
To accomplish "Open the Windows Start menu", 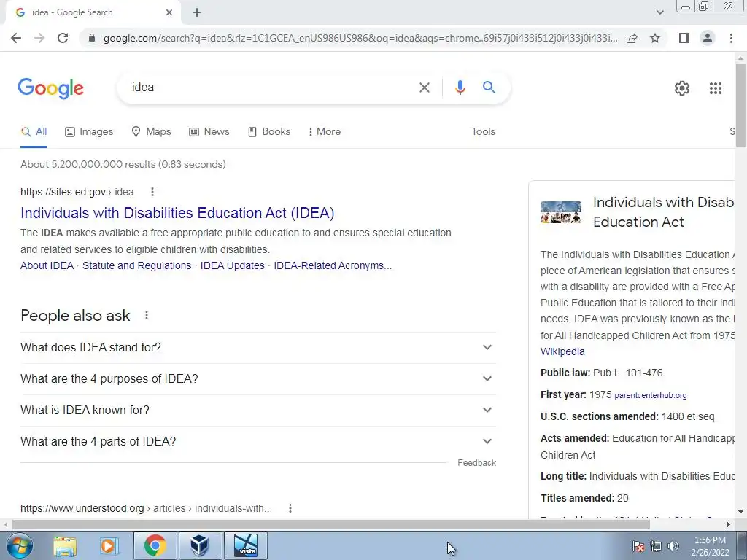I will (20, 545).
